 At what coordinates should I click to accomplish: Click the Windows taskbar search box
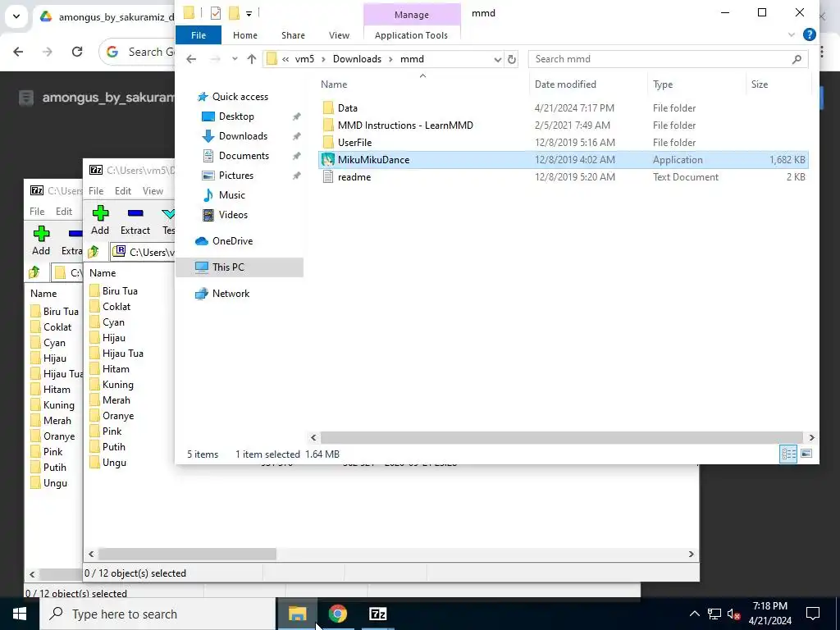(x=157, y=614)
